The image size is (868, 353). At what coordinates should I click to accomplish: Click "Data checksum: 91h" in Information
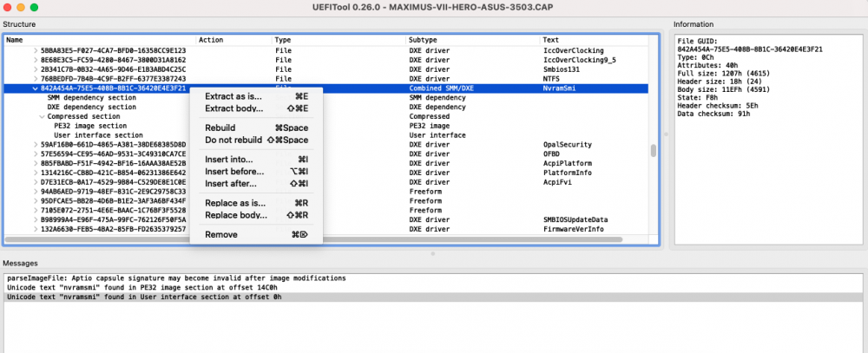tap(714, 114)
